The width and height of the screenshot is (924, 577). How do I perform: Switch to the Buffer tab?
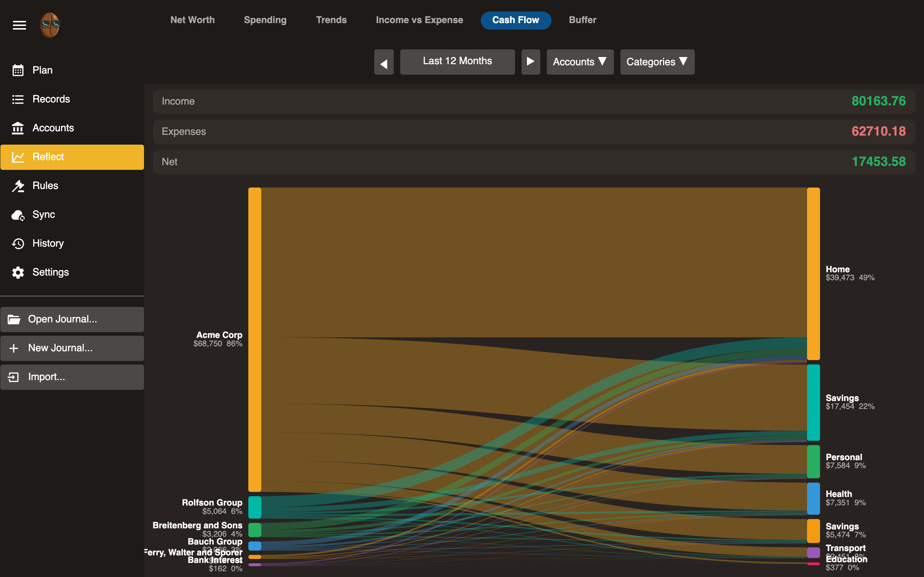pos(582,20)
